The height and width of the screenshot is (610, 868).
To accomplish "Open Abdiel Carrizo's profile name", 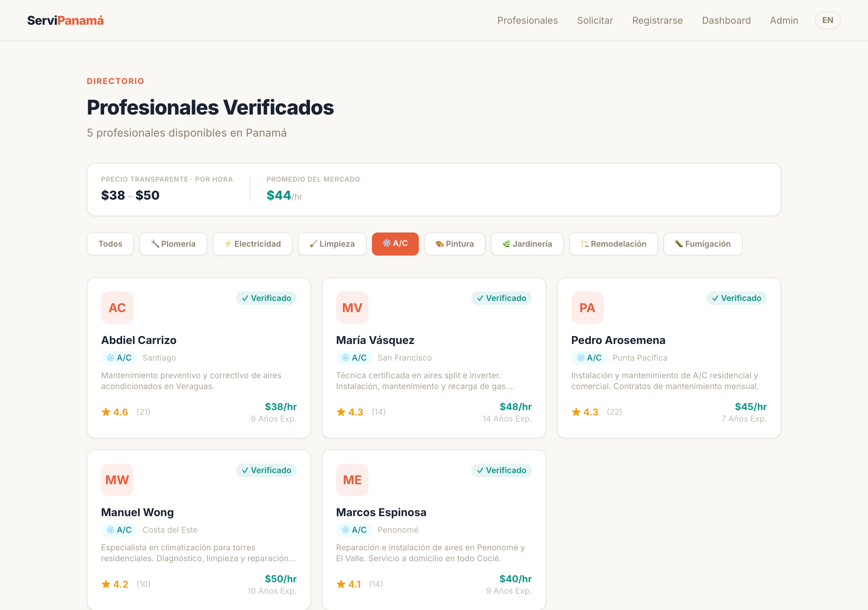I will coord(139,340).
